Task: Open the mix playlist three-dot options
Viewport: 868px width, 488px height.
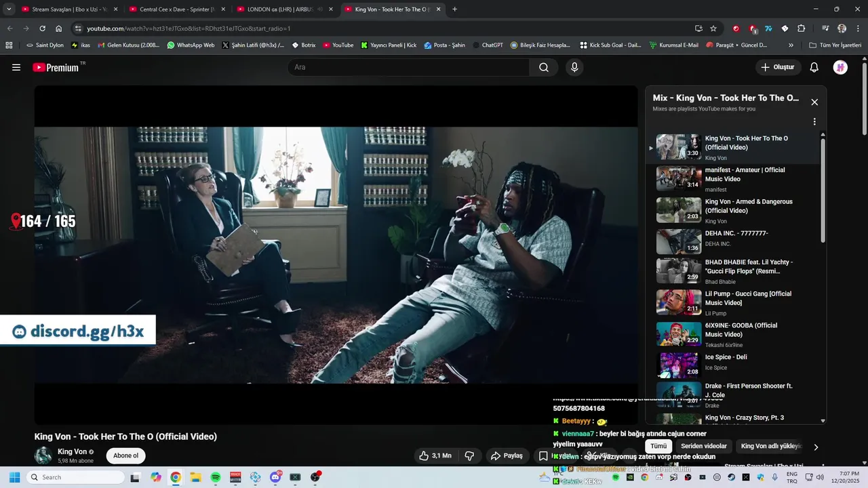Action: [x=814, y=122]
